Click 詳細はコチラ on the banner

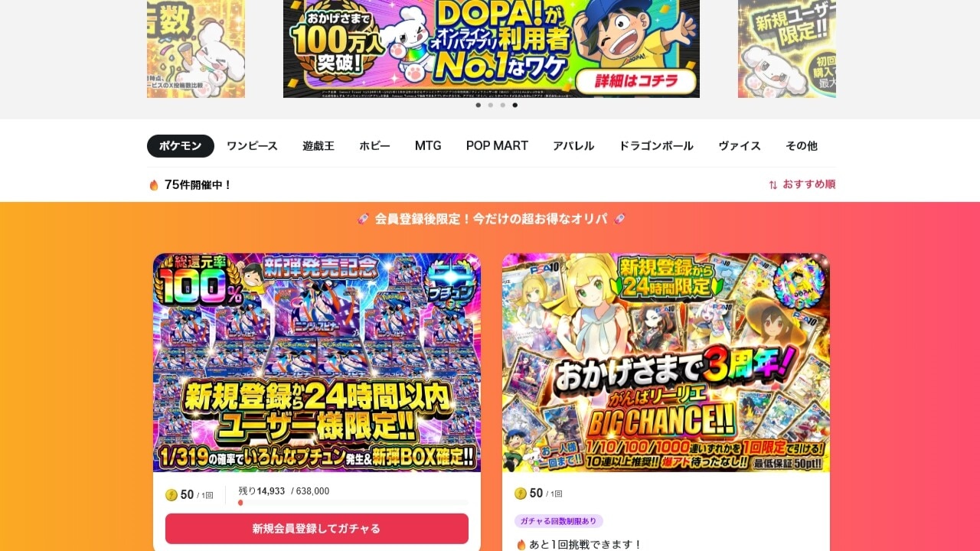click(x=635, y=80)
